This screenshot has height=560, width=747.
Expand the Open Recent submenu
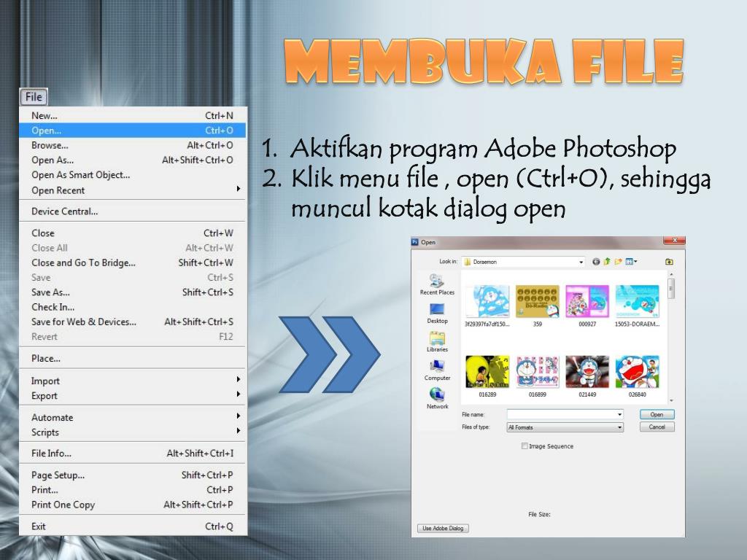pyautogui.click(x=133, y=190)
